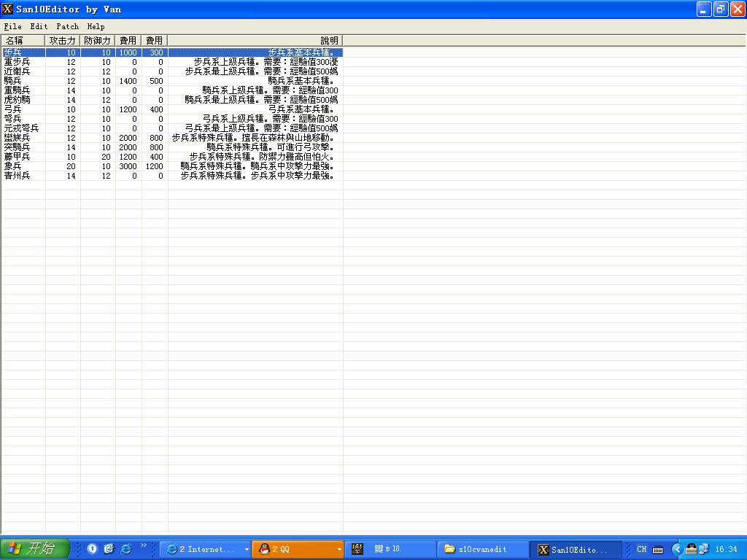Click the 16:34 system clock
This screenshot has width=747, height=560.
pos(726,549)
